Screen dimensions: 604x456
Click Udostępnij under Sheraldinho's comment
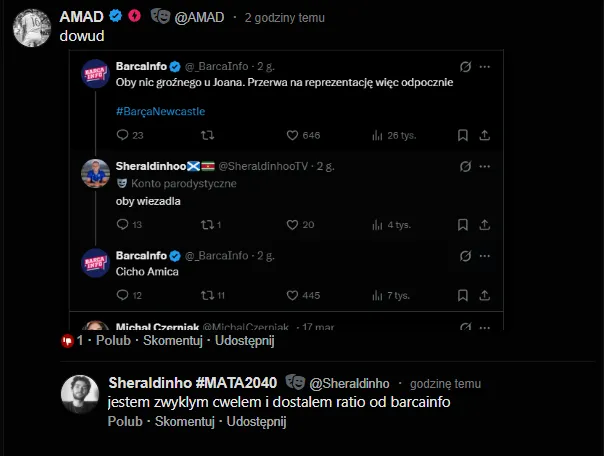[257, 422]
